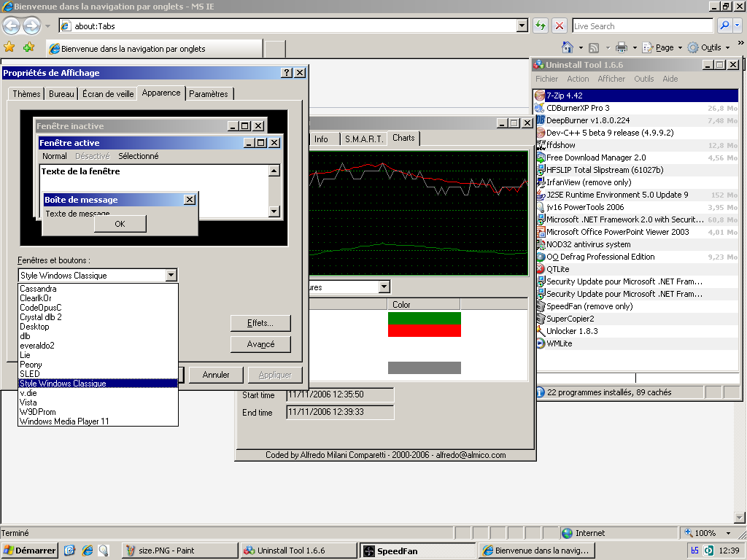Screen dimensions: 747x560
Task: Click the Free Download Manager 2.0 icon
Action: pos(541,157)
